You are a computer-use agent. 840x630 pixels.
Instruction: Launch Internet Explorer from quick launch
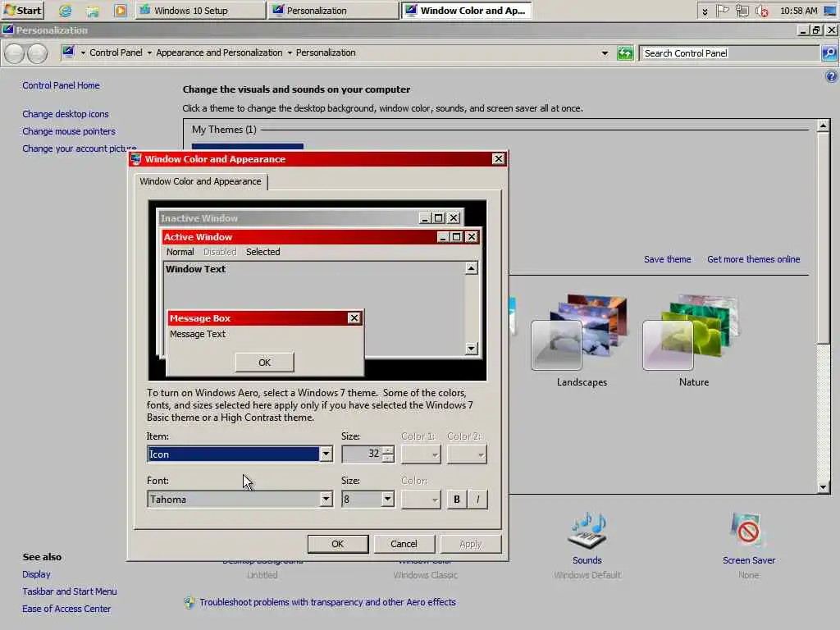pos(66,10)
